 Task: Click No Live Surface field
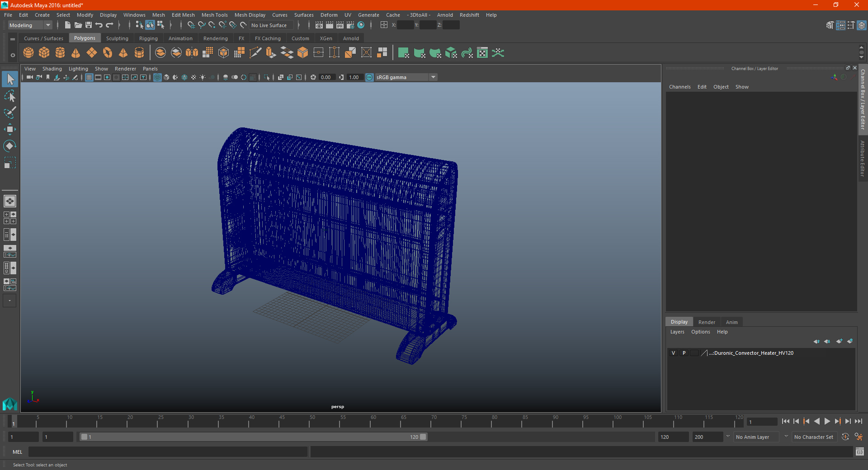272,25
